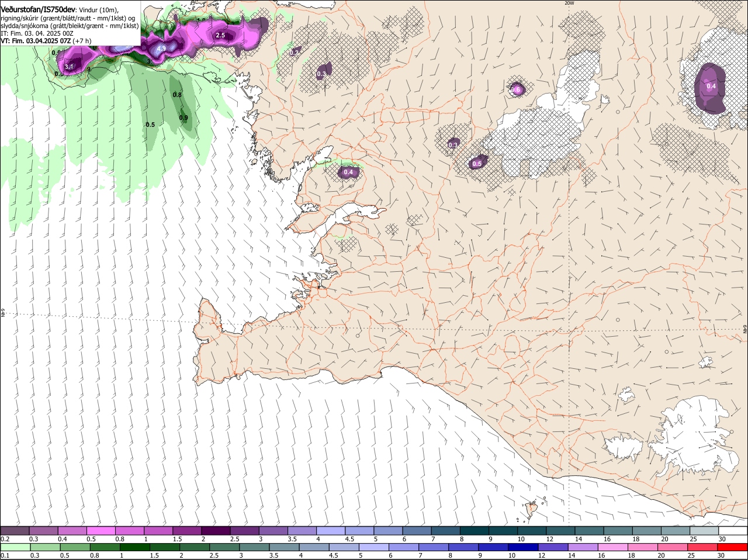The height and width of the screenshot is (560, 748).
Task: Click upper legend white swatch at 30
Action: pos(733,531)
